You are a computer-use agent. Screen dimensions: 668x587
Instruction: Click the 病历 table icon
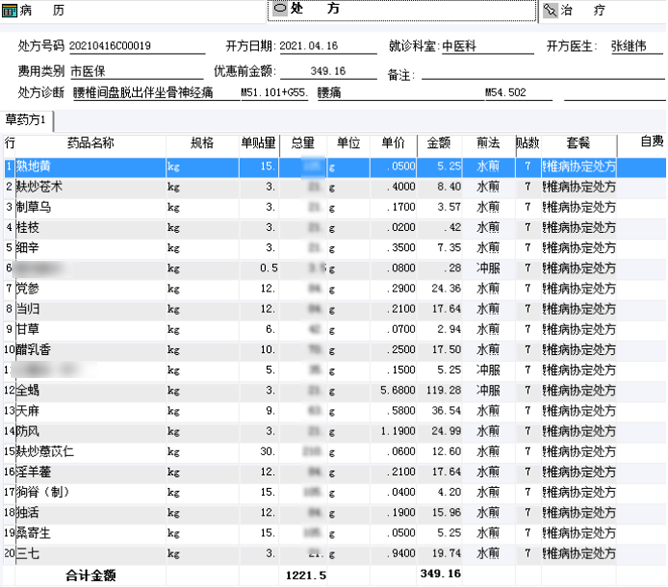(9, 11)
